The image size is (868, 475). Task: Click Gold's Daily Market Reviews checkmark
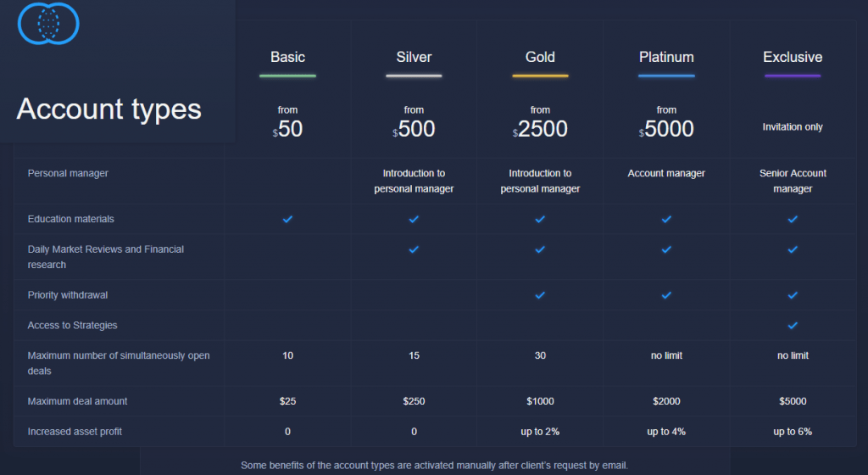click(x=540, y=249)
